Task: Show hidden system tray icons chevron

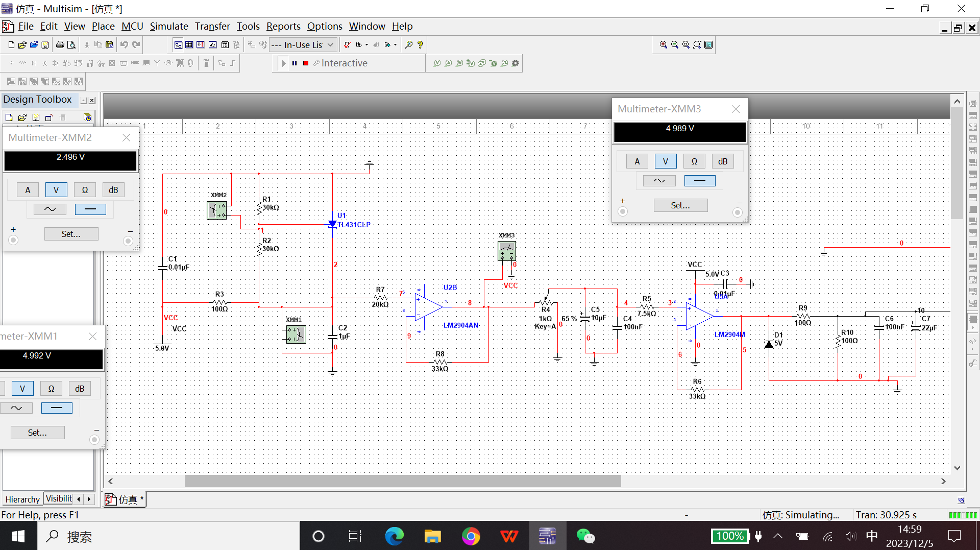Action: (x=778, y=536)
